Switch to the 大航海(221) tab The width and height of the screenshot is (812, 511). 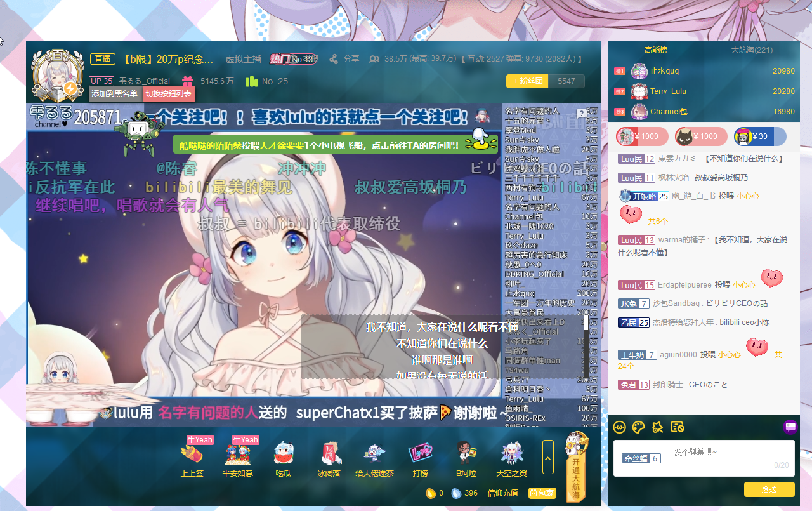pos(752,50)
